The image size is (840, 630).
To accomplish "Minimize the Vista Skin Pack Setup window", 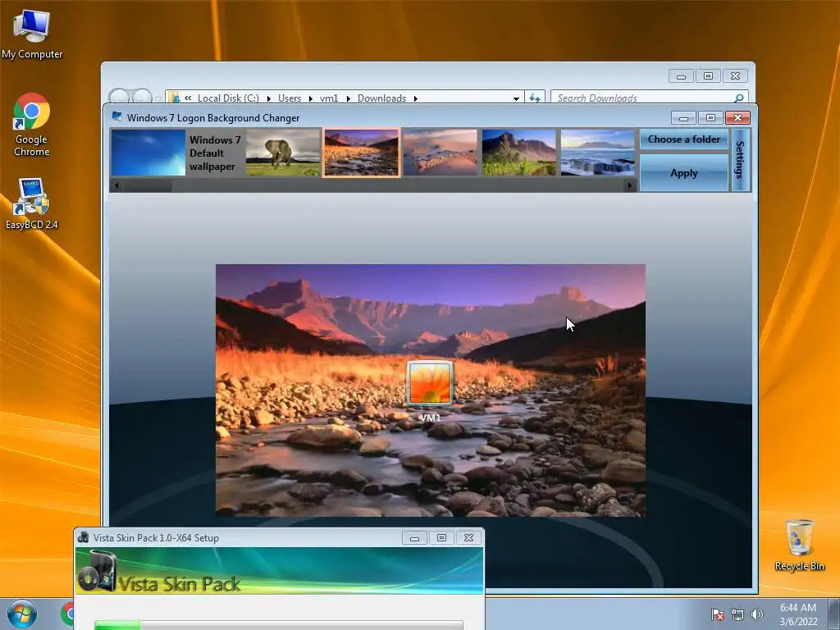I will point(414,538).
